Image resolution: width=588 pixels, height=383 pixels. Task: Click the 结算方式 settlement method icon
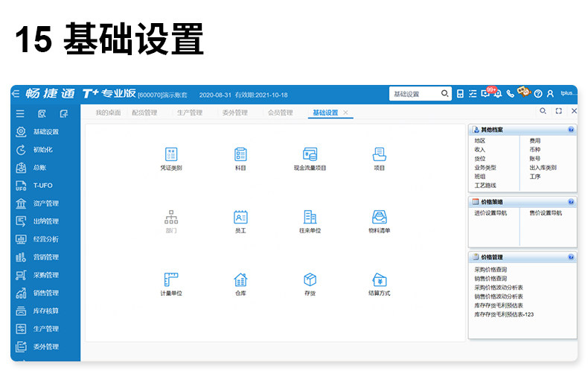(x=379, y=279)
